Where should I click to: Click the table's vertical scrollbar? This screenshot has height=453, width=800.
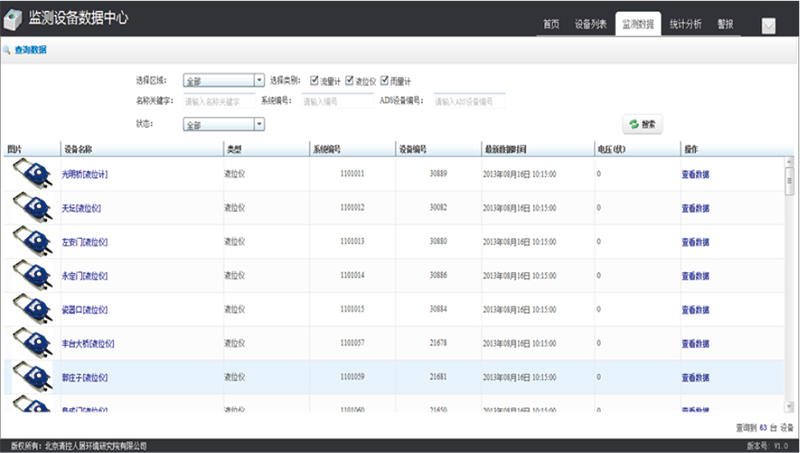pos(788,280)
